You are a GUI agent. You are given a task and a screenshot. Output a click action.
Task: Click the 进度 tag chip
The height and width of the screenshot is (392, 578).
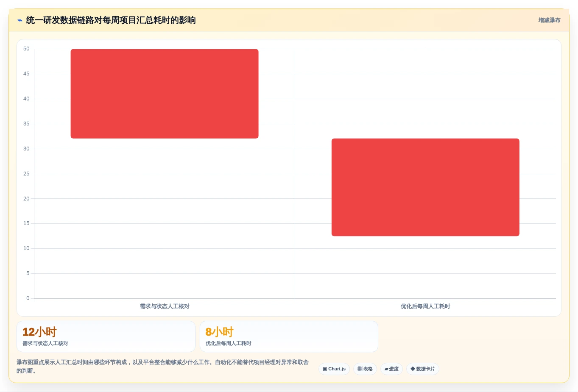pos(391,369)
